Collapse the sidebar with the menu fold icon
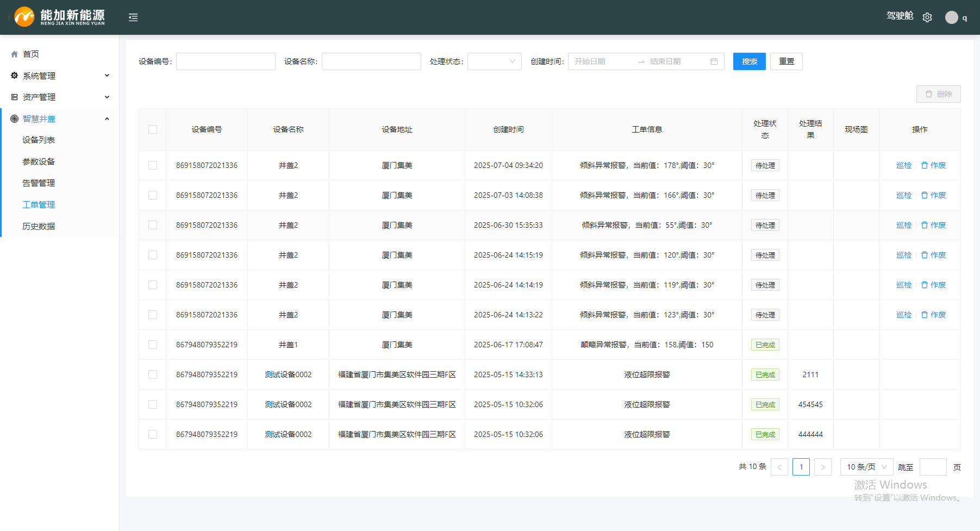The image size is (980, 531). [x=133, y=17]
